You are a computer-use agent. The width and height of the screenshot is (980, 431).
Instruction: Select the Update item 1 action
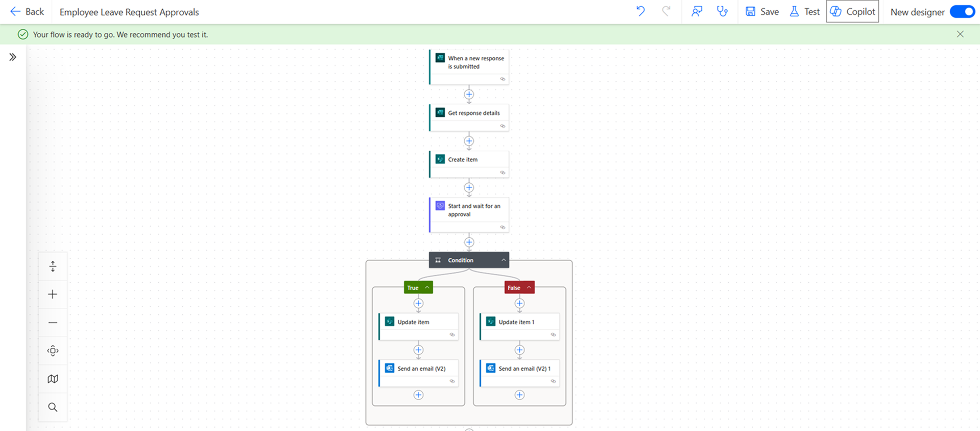click(x=519, y=327)
